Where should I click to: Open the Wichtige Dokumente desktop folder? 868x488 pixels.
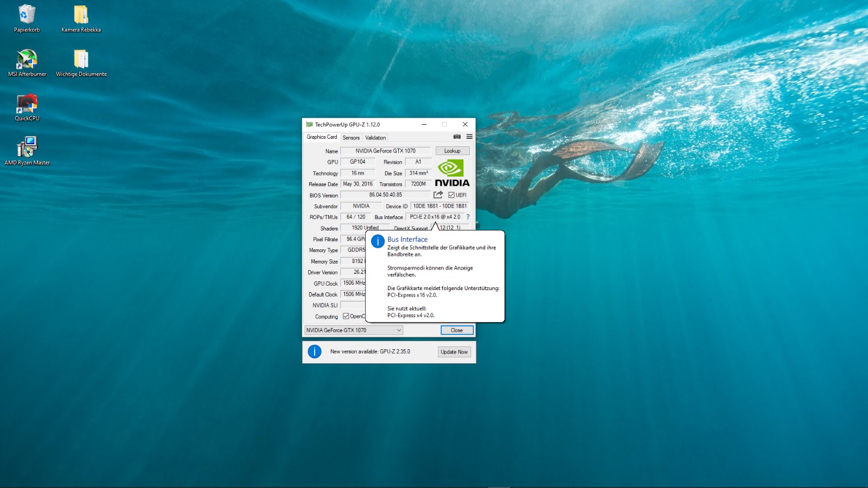[x=81, y=63]
